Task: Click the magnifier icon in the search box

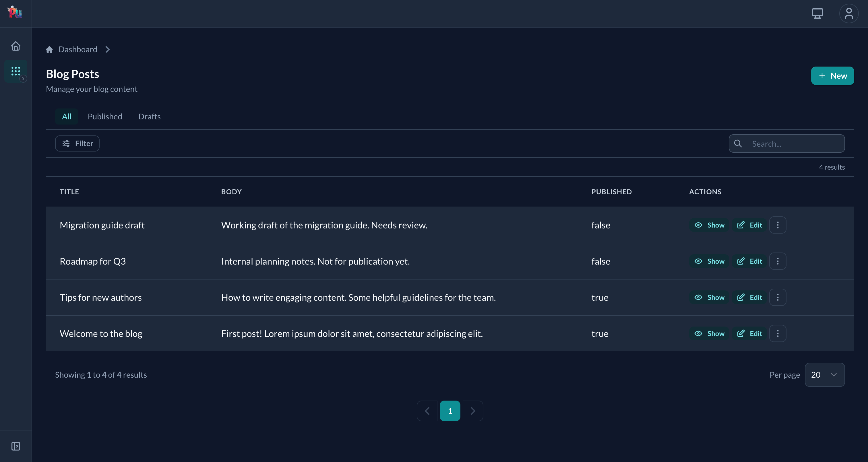Action: (x=738, y=143)
